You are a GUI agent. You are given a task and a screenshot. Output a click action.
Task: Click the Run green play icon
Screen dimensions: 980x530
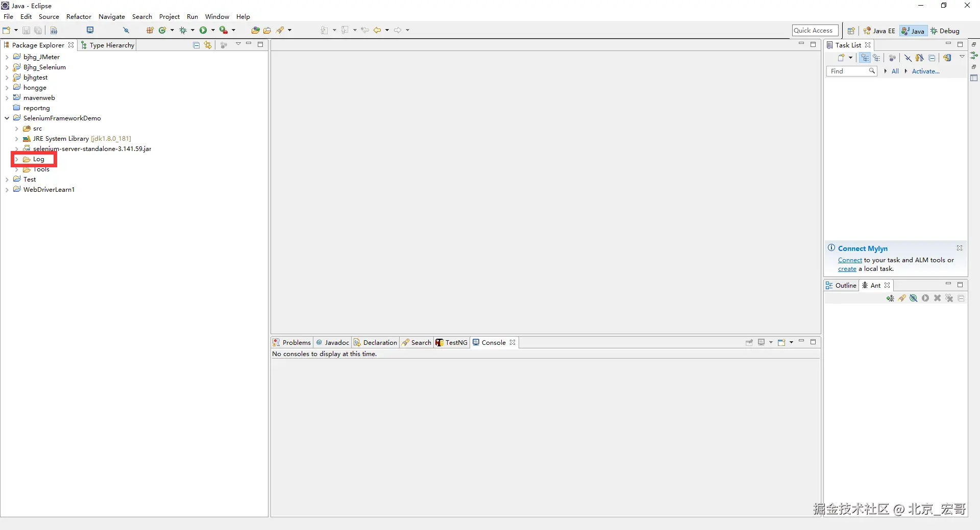tap(203, 30)
